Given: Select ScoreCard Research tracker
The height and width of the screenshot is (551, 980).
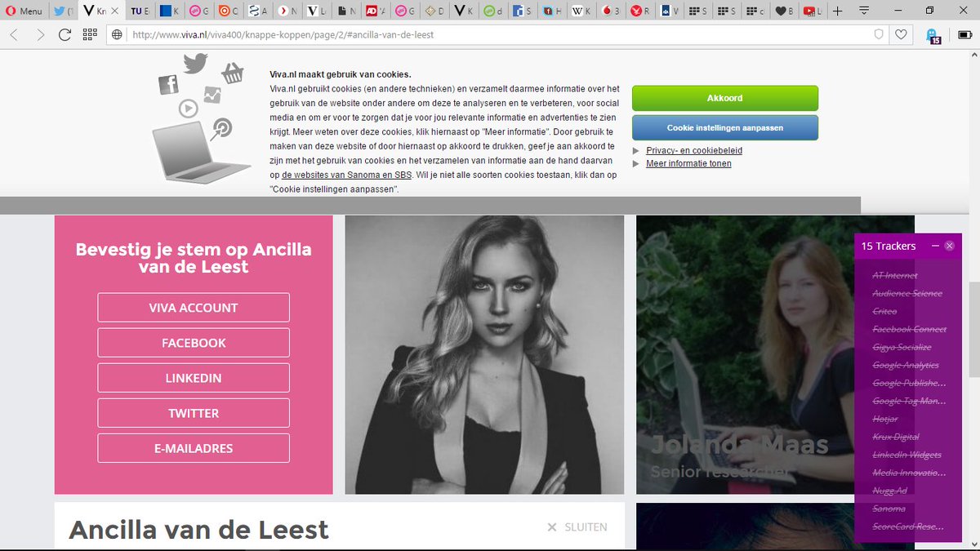Looking at the screenshot, I should (x=908, y=527).
